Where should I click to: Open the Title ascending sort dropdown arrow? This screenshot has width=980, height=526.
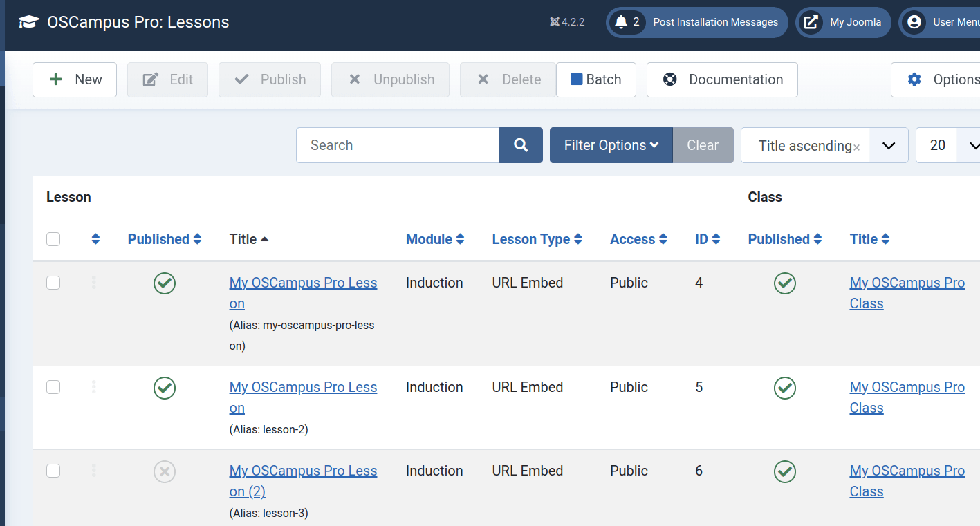889,145
